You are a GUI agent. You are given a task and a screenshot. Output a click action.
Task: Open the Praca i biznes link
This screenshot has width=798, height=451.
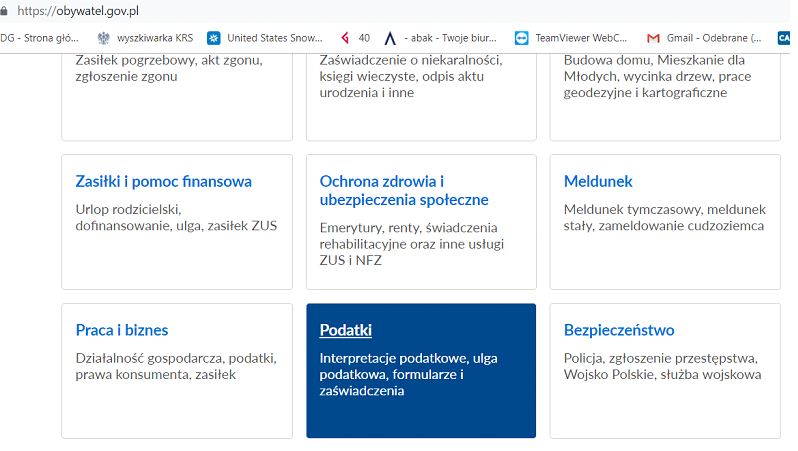(122, 330)
